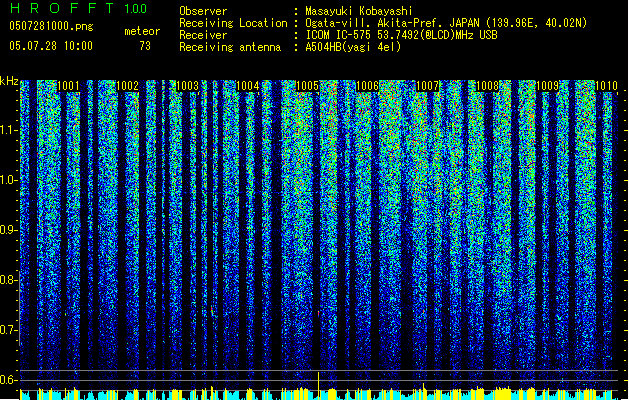Click the 1001 time marker

pyautogui.click(x=69, y=86)
